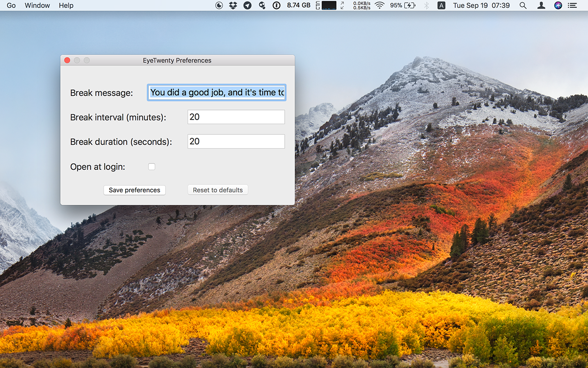Click the Break message label
This screenshot has height=368, width=588.
pos(102,93)
